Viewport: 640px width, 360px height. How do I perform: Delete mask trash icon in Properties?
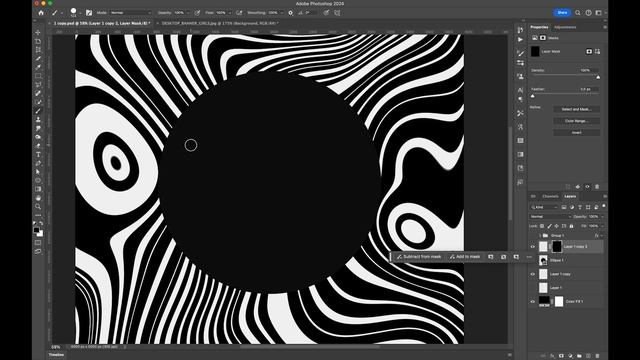tap(597, 187)
